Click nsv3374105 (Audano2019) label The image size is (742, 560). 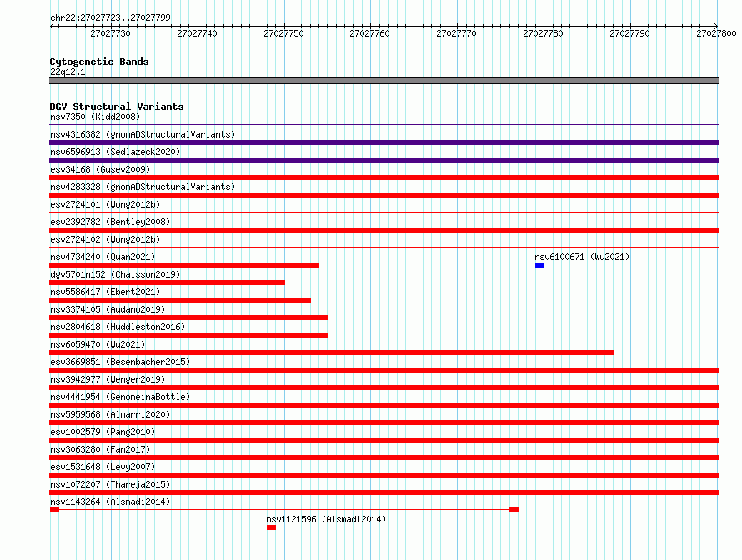click(x=108, y=309)
